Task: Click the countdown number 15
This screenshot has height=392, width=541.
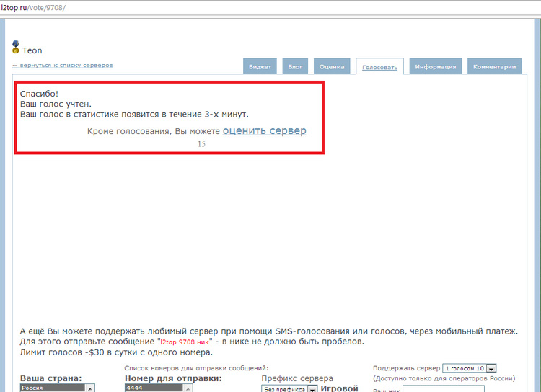Action: click(x=201, y=144)
